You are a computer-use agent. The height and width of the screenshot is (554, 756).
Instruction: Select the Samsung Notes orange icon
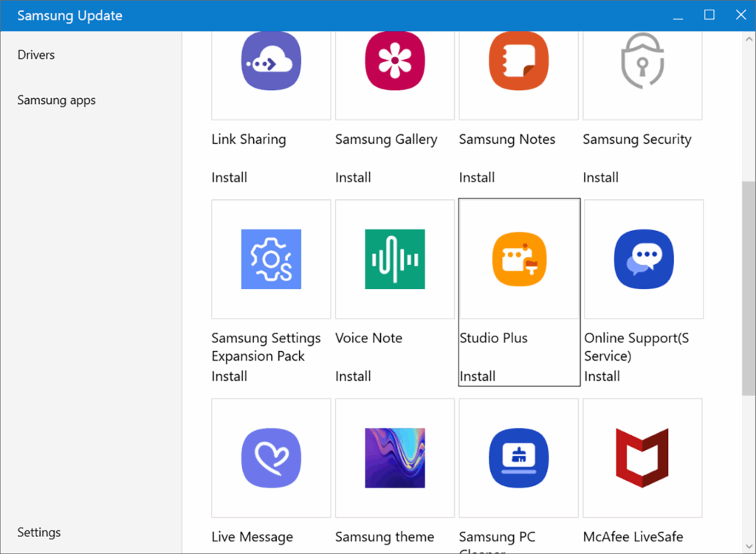(x=519, y=61)
